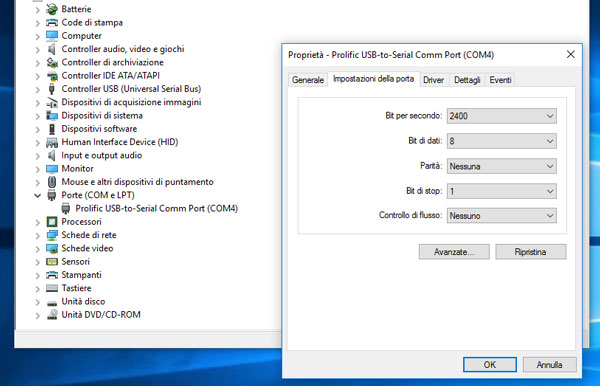Click the Human Interface Device icon

point(52,142)
